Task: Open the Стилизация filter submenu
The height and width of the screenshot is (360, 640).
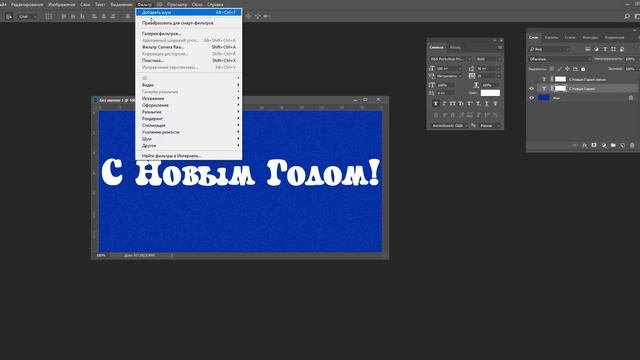Action: pyautogui.click(x=189, y=125)
